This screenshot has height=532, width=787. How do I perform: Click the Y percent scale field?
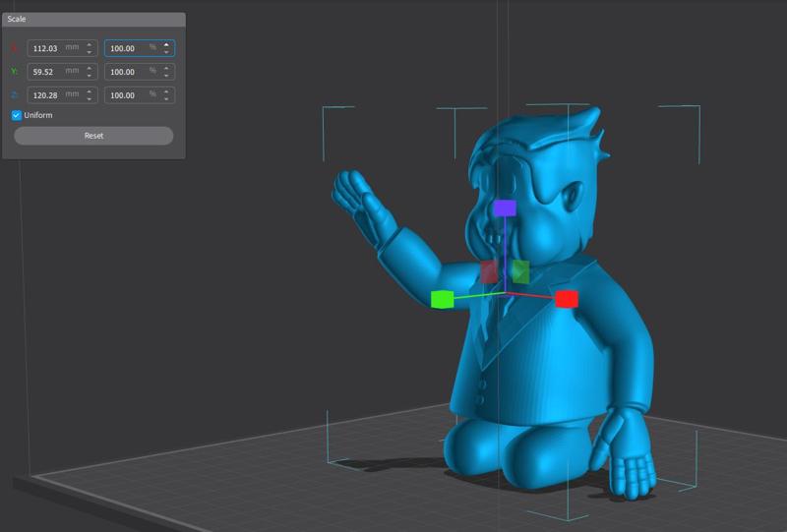tap(140, 72)
